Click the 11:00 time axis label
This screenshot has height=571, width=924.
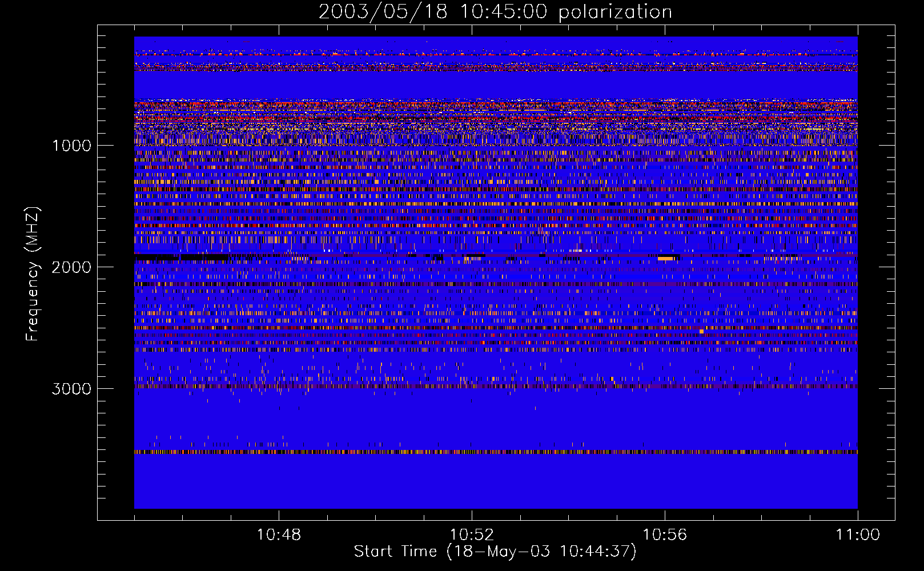coord(858,535)
